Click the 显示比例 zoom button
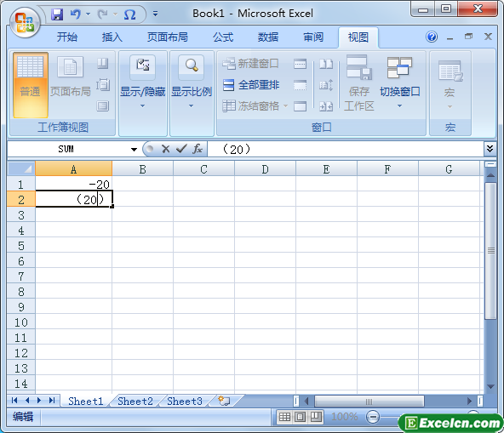The image size is (504, 433). click(x=192, y=83)
